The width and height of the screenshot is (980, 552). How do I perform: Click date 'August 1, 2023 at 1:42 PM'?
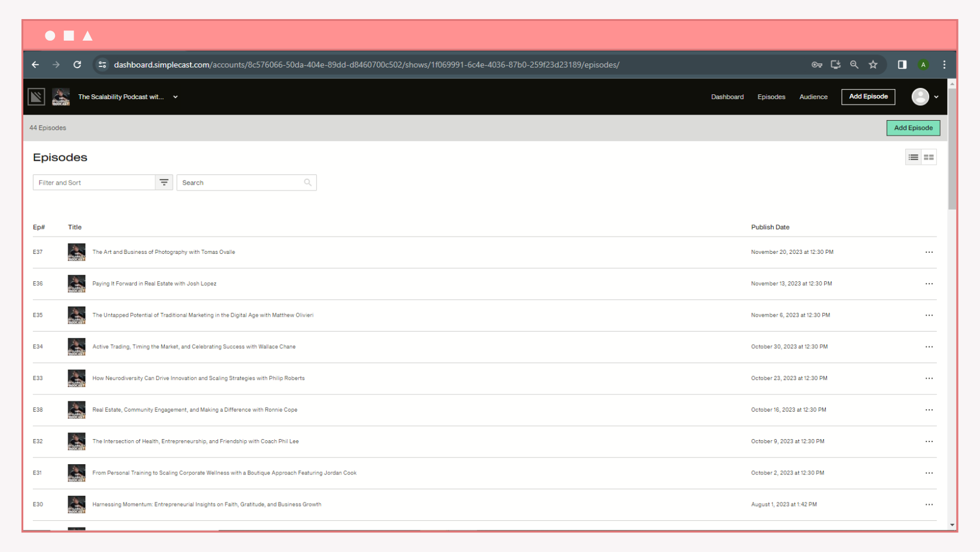pyautogui.click(x=784, y=505)
